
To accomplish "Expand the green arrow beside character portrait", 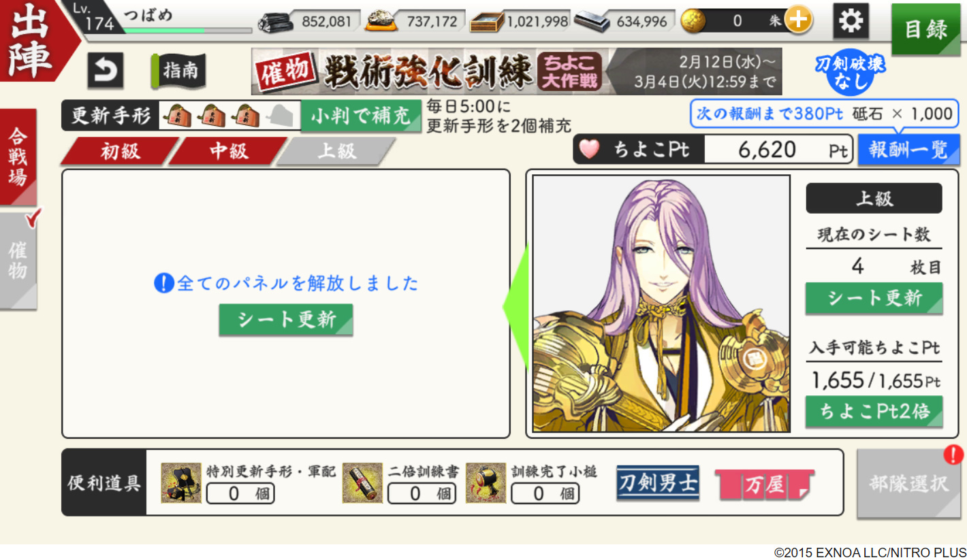I will (516, 307).
